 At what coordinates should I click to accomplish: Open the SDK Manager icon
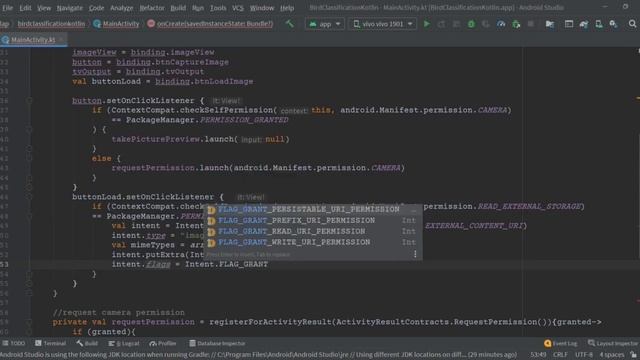(613, 24)
